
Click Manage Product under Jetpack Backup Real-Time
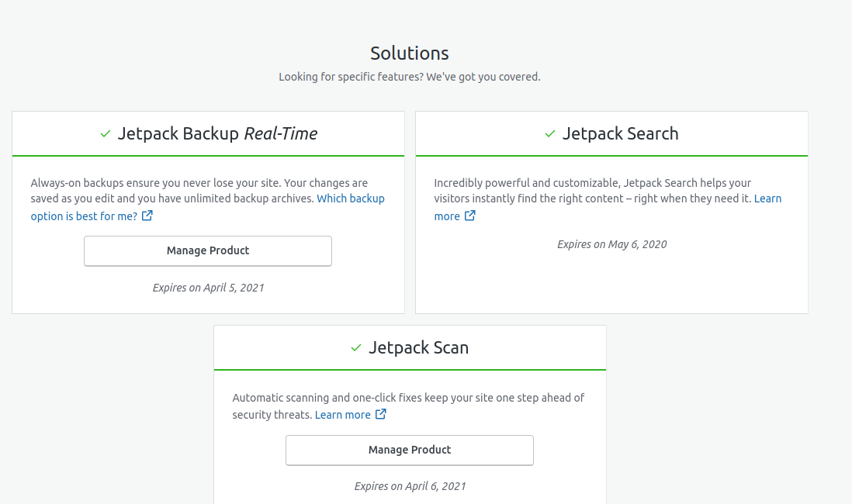pyautogui.click(x=208, y=251)
